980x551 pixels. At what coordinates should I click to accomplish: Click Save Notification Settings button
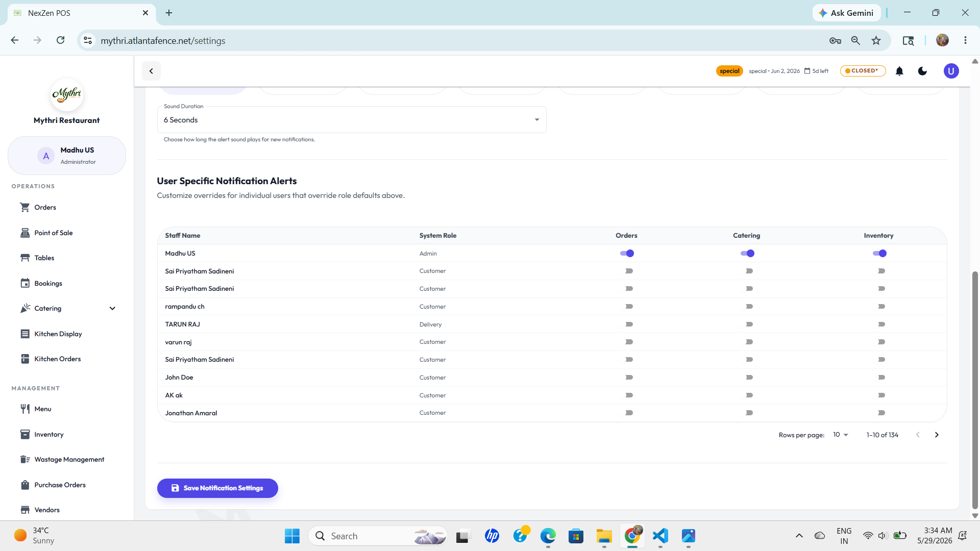point(217,488)
